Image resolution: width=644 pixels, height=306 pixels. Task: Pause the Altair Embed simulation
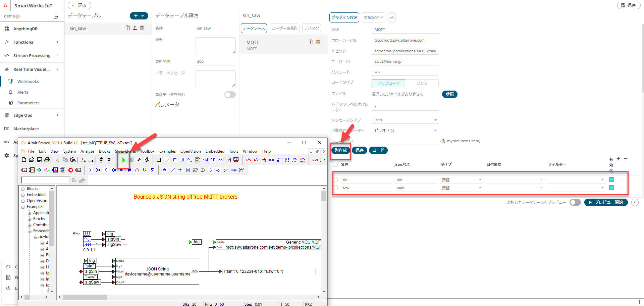click(131, 160)
